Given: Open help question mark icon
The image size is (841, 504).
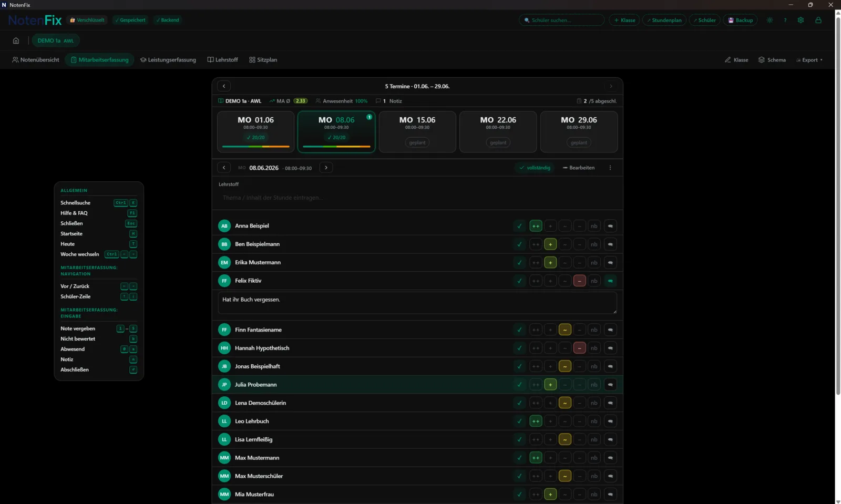Looking at the screenshot, I should pyautogui.click(x=785, y=20).
